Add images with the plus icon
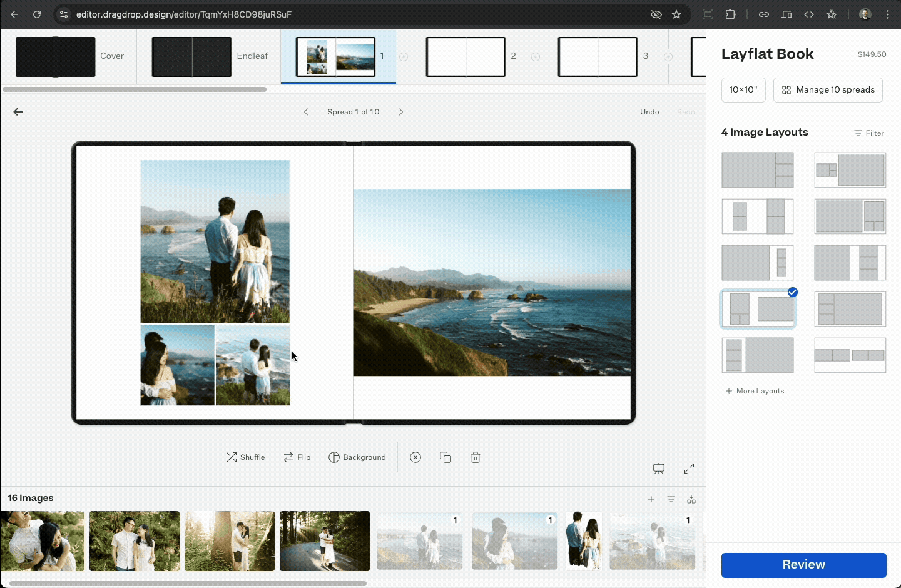Viewport: 901px width, 588px height. pos(651,499)
